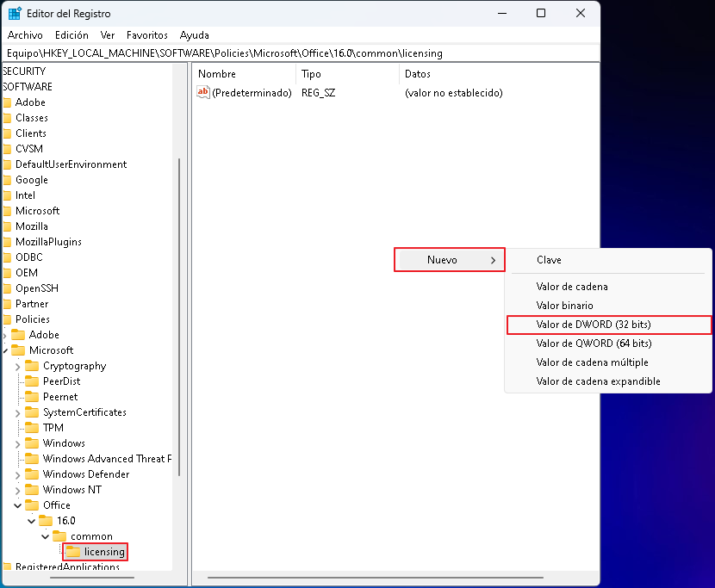Expand the Windows Defender key

(18, 474)
